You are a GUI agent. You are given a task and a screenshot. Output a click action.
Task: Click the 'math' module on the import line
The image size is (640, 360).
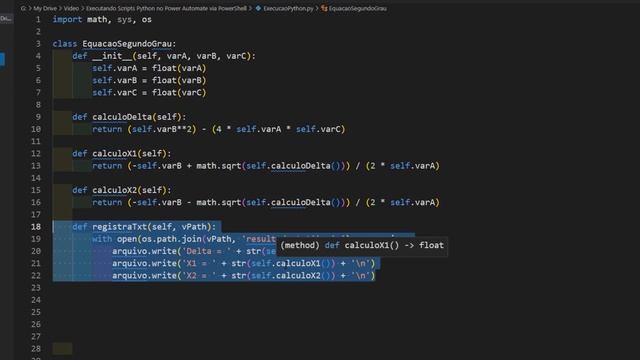click(x=97, y=19)
